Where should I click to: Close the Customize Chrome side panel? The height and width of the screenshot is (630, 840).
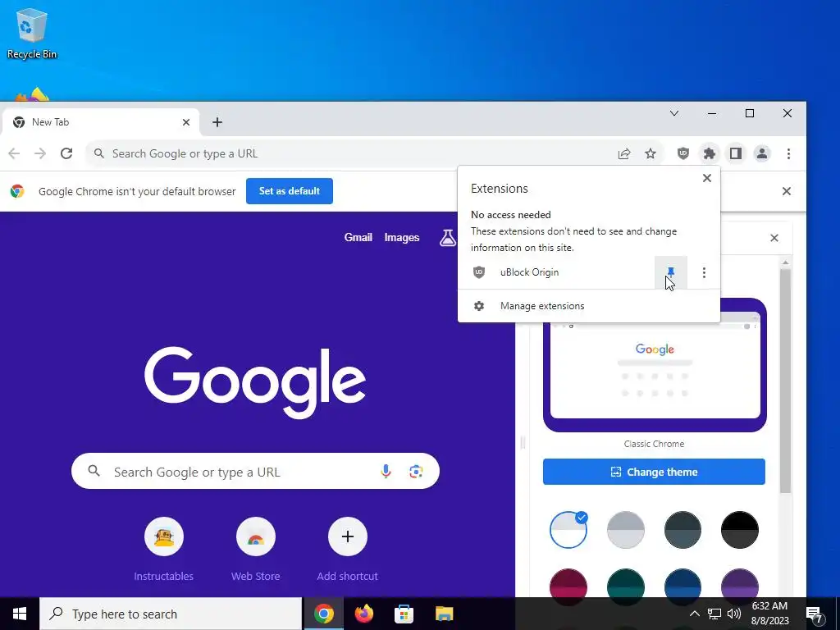click(774, 238)
